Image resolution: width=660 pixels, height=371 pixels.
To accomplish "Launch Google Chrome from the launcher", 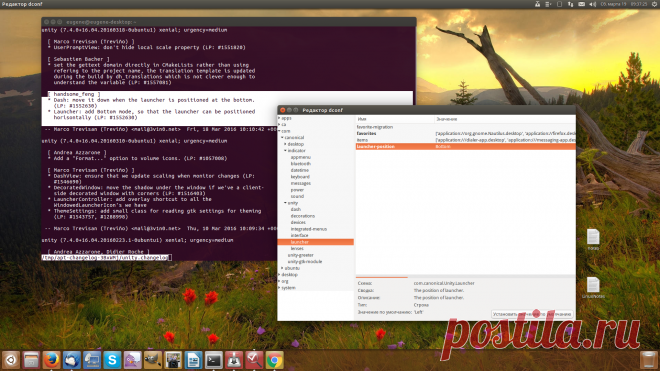I will coord(274,360).
